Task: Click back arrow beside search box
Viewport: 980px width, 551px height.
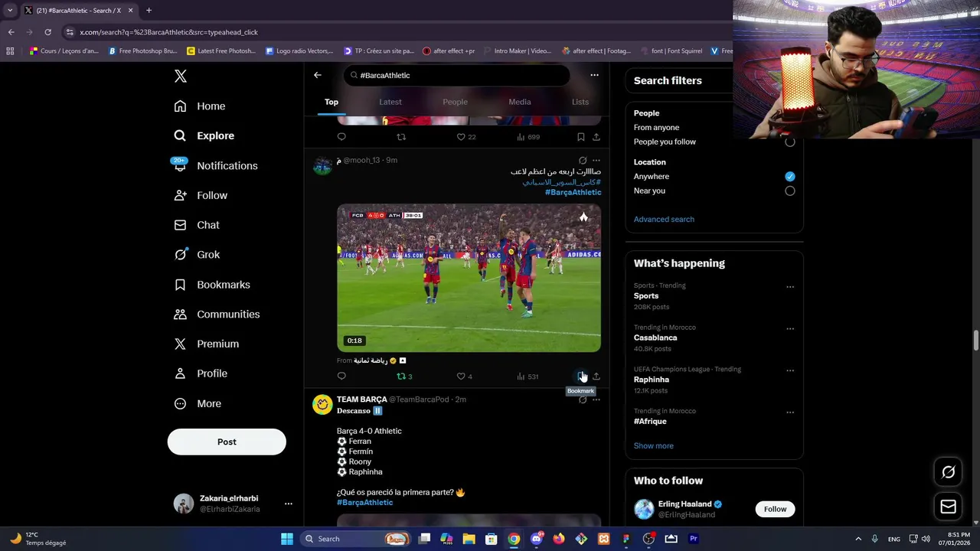Action: 318,75
